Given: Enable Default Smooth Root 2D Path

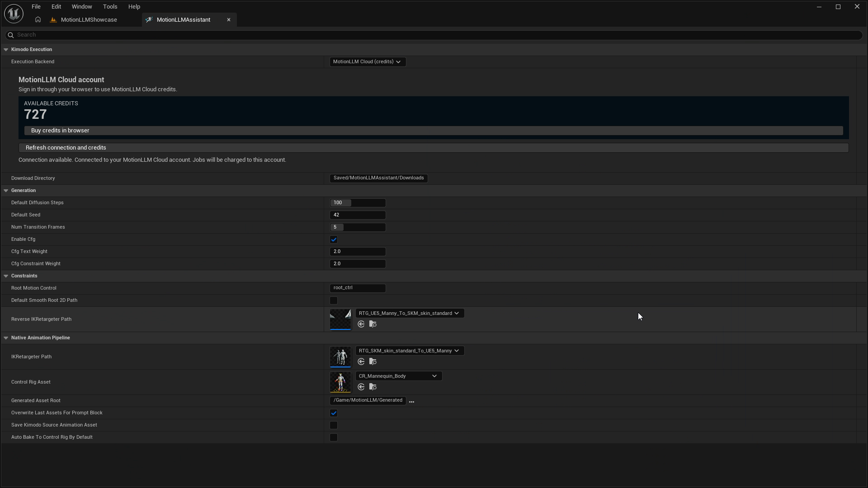Looking at the screenshot, I should 334,300.
